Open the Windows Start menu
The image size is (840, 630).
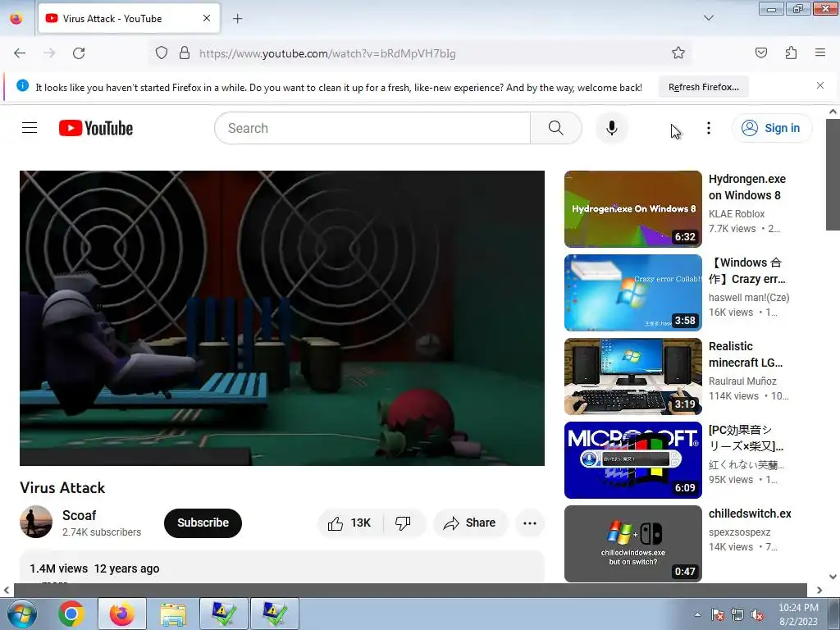[21, 614]
